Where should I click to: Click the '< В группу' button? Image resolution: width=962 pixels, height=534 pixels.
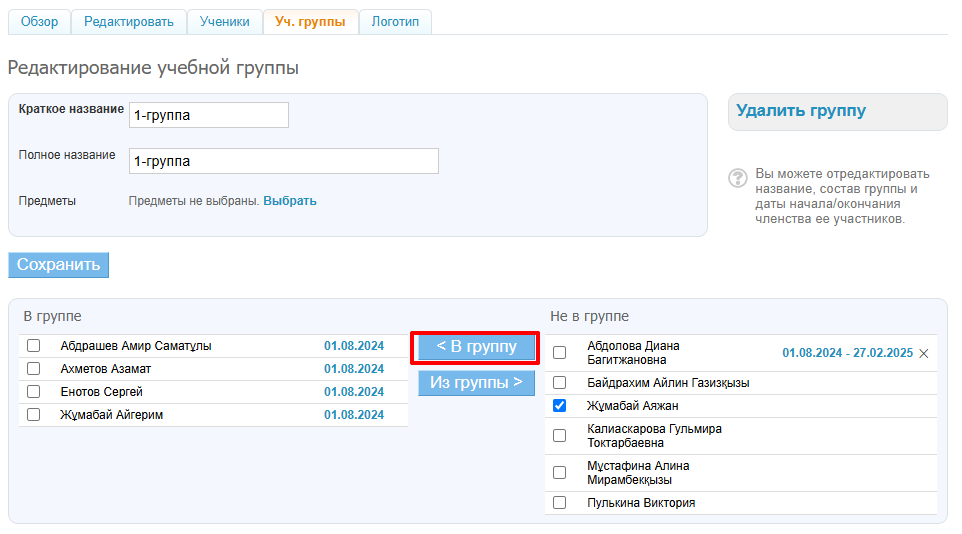point(477,347)
